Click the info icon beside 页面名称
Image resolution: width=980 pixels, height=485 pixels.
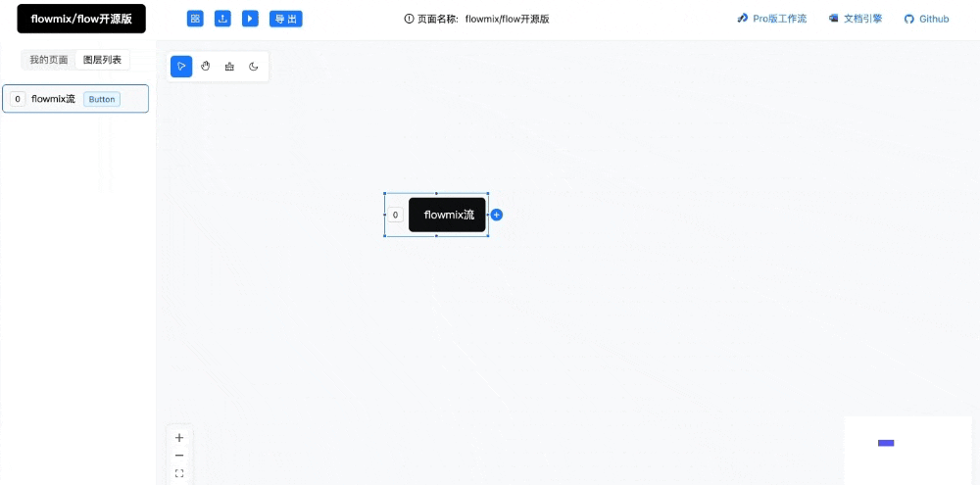click(410, 19)
